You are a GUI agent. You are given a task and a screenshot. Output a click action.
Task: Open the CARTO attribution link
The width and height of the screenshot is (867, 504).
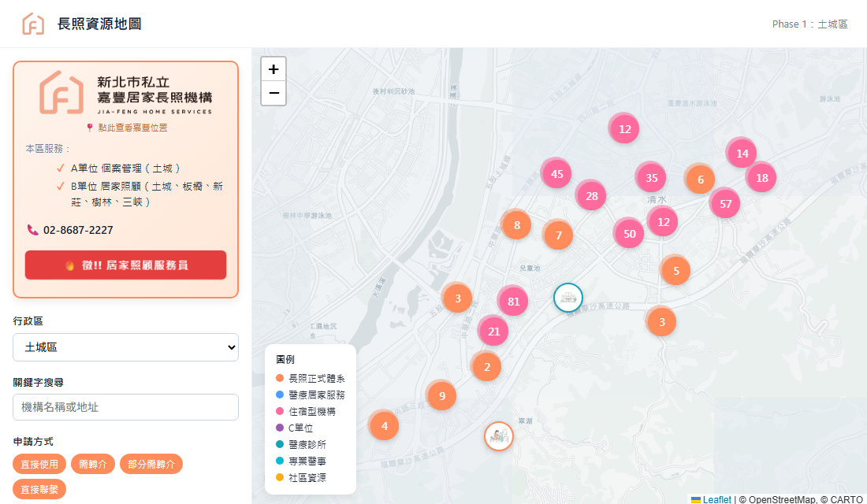[x=846, y=499]
